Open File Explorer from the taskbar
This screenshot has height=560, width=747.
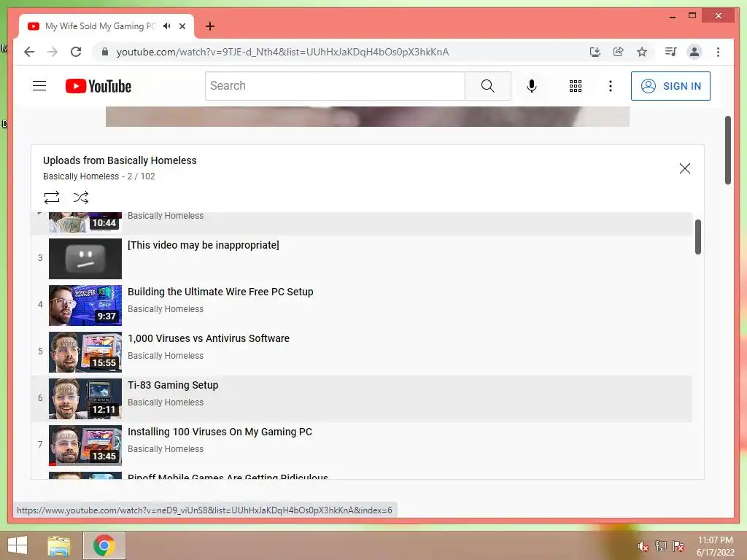click(59, 545)
